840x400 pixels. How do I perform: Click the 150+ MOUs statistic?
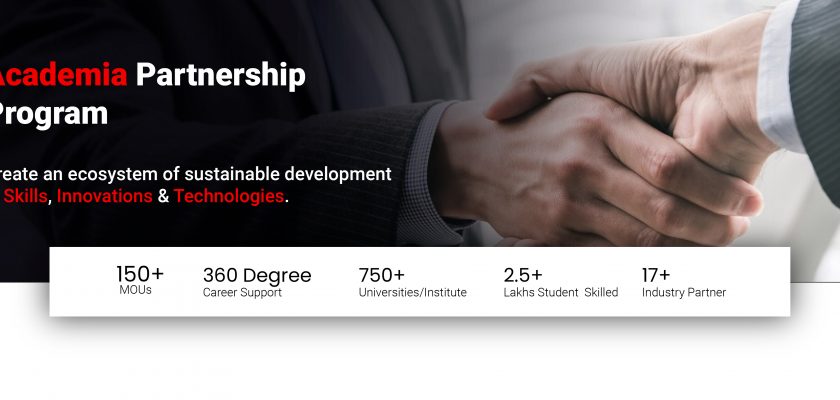140,280
